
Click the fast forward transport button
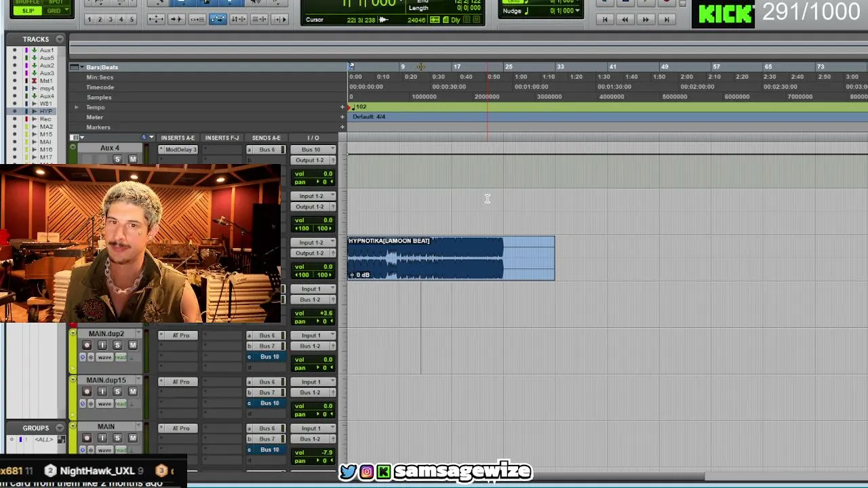(646, 19)
